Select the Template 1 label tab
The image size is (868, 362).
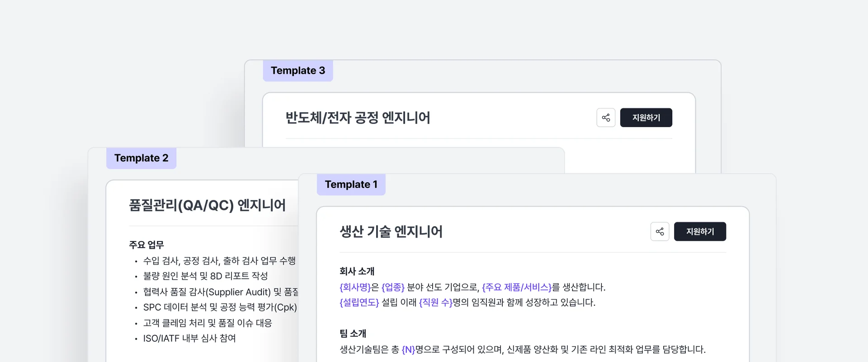tap(351, 185)
